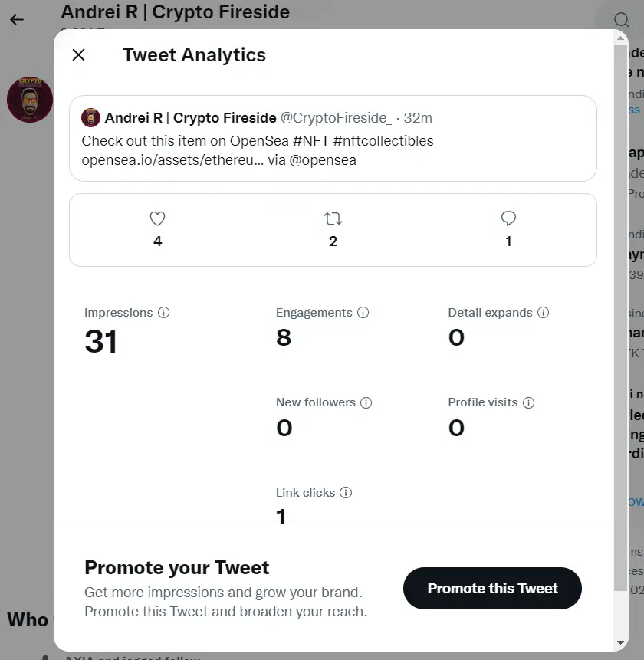Image resolution: width=644 pixels, height=660 pixels.
Task: Show info for Detail expands
Action: 543,313
